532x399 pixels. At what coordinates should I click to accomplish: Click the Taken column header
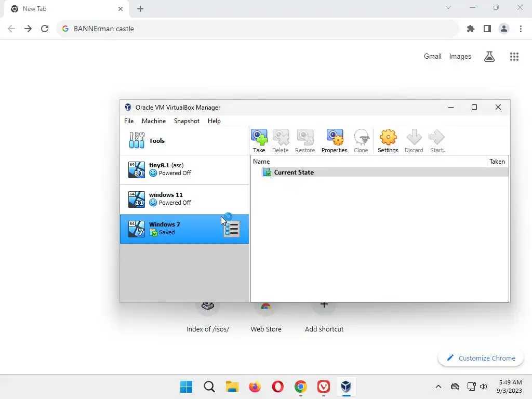pyautogui.click(x=497, y=162)
